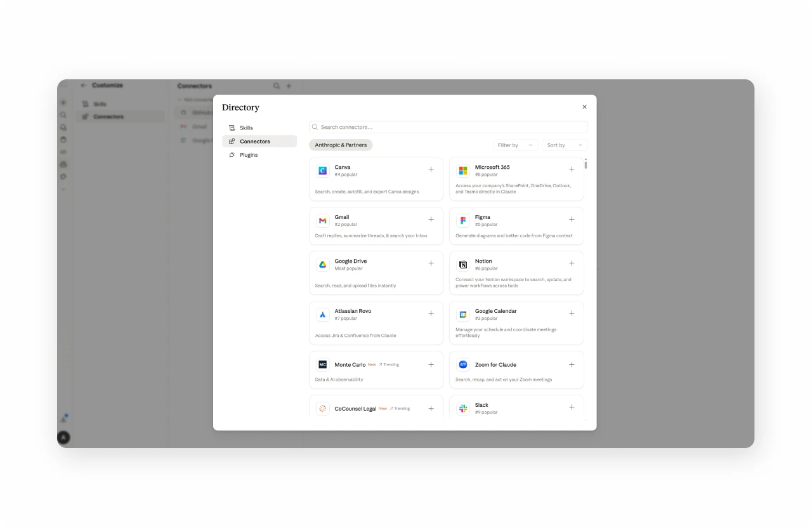Click the Microsoft 365 logo icon

click(x=463, y=171)
